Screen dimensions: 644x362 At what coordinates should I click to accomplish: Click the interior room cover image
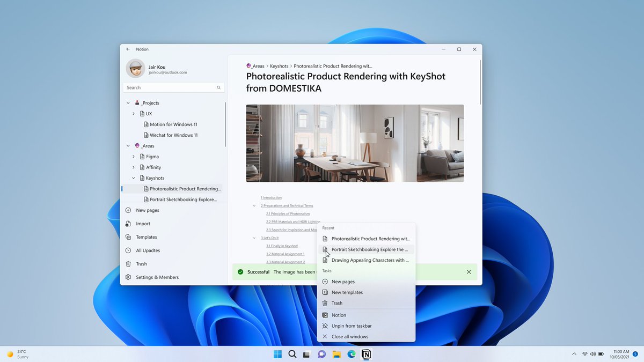click(x=355, y=143)
